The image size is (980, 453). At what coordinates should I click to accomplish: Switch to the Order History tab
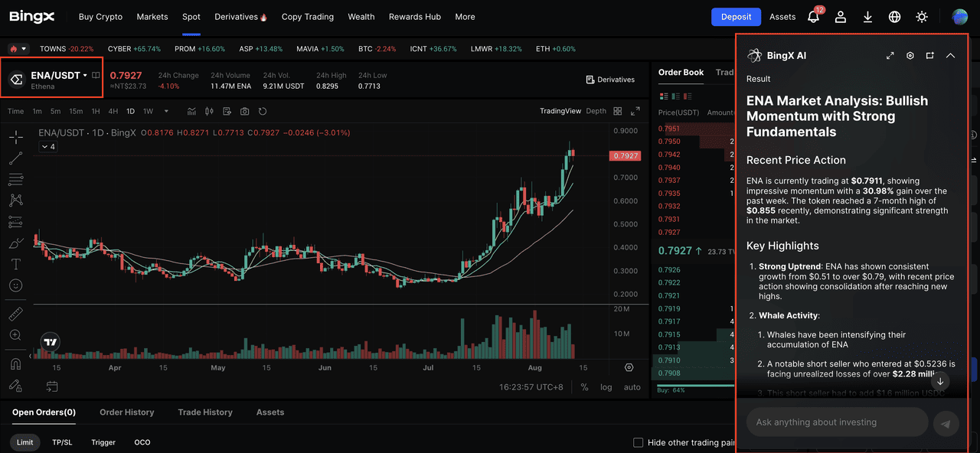127,412
